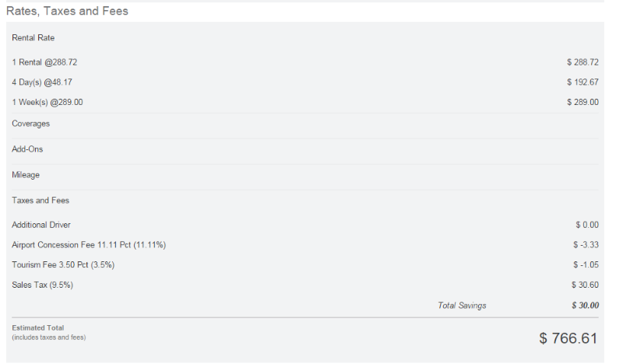Click the Sales Tax (9.5%) line
The height and width of the screenshot is (364, 623).
43,285
